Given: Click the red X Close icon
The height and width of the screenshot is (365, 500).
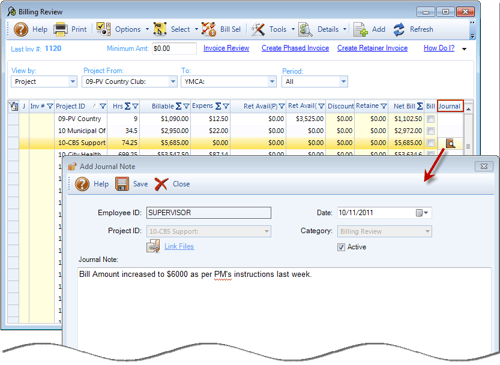Looking at the screenshot, I should [161, 184].
